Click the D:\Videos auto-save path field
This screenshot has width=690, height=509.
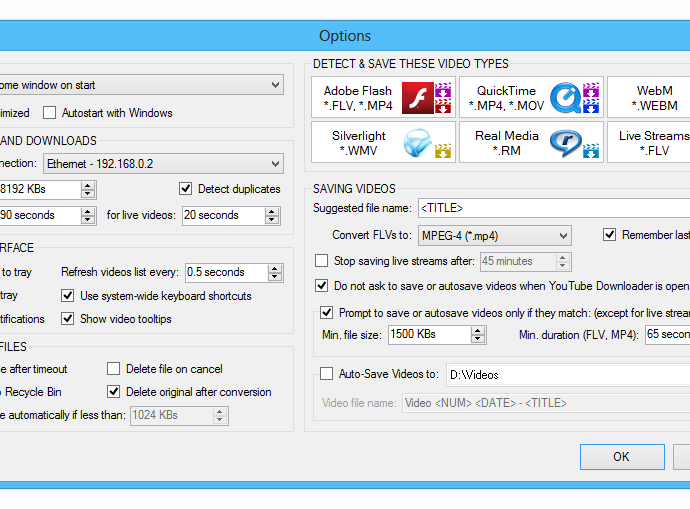pyautogui.click(x=568, y=375)
